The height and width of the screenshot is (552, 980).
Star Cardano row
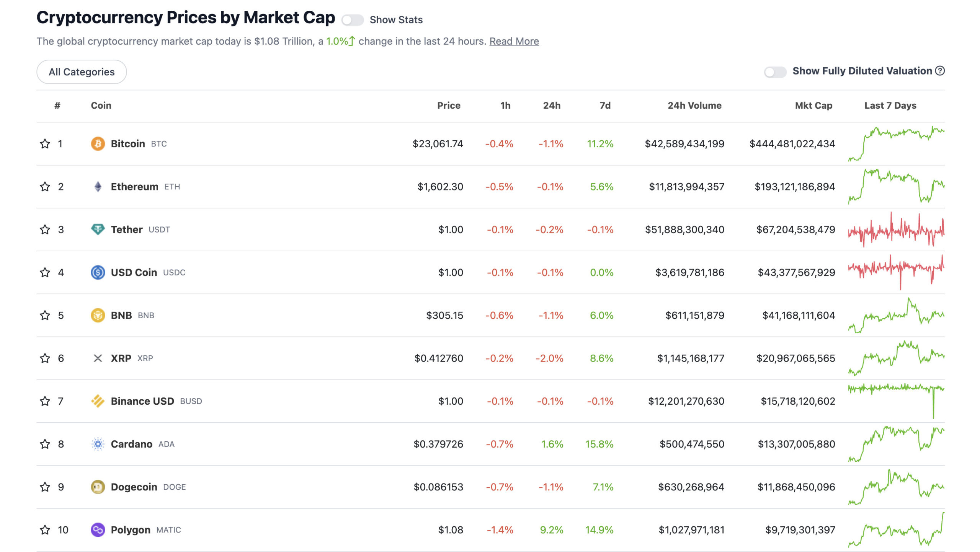click(45, 444)
